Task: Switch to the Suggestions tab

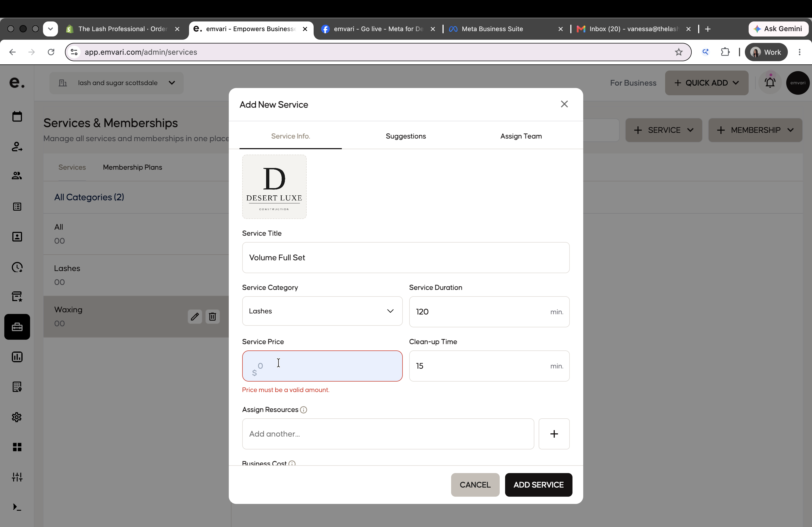Action: (406, 136)
